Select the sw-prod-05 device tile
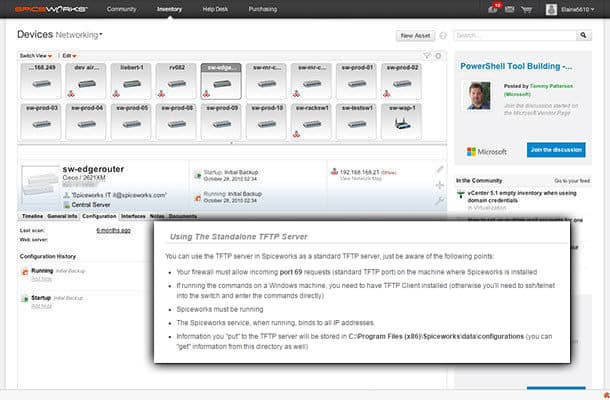The width and height of the screenshot is (610, 400). (131, 121)
